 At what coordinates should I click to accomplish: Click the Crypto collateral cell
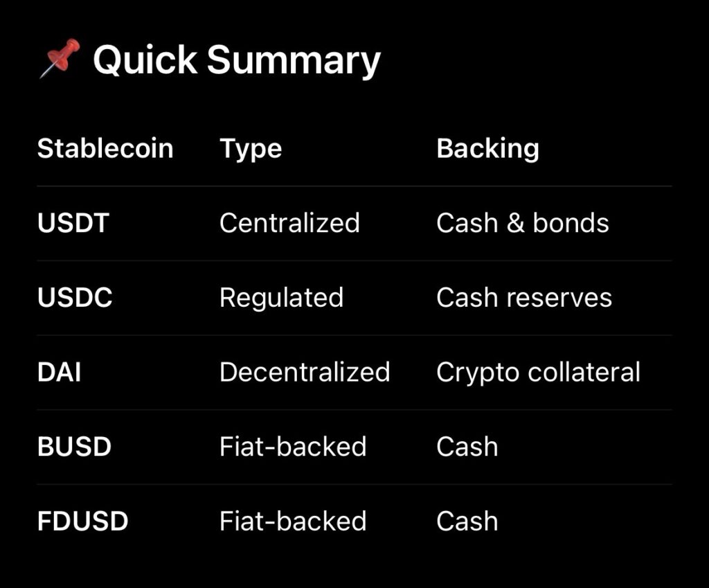click(x=538, y=373)
